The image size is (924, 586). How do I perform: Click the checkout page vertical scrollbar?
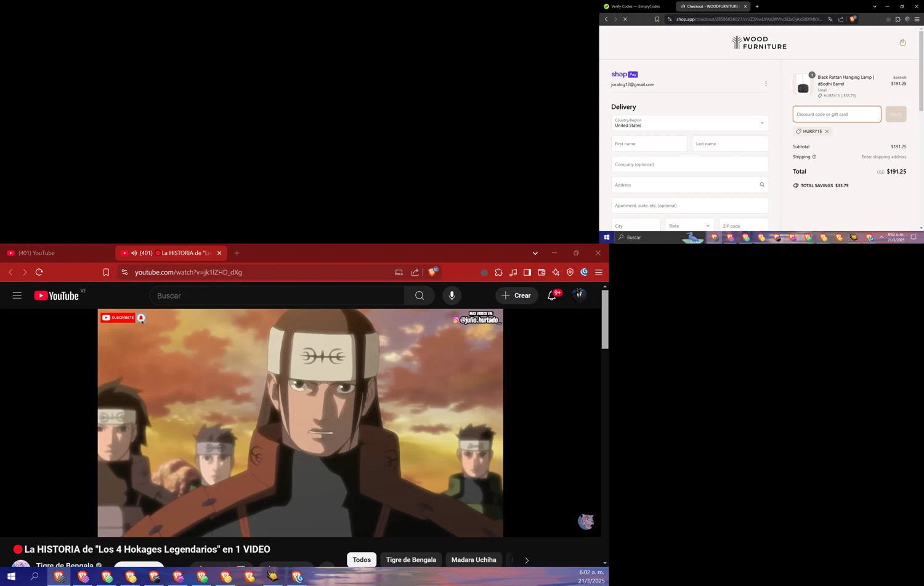pyautogui.click(x=921, y=71)
